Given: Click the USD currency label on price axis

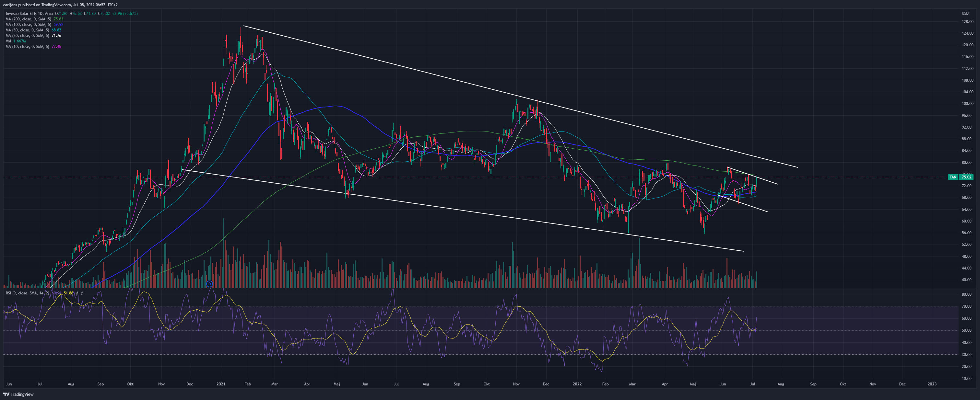Looking at the screenshot, I should pyautogui.click(x=965, y=13).
